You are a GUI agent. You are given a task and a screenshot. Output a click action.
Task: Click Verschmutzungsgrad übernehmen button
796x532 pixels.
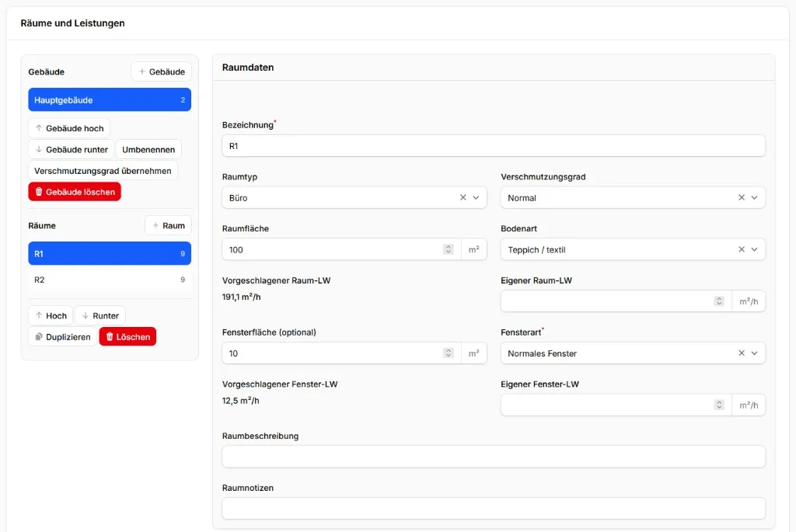coord(103,171)
